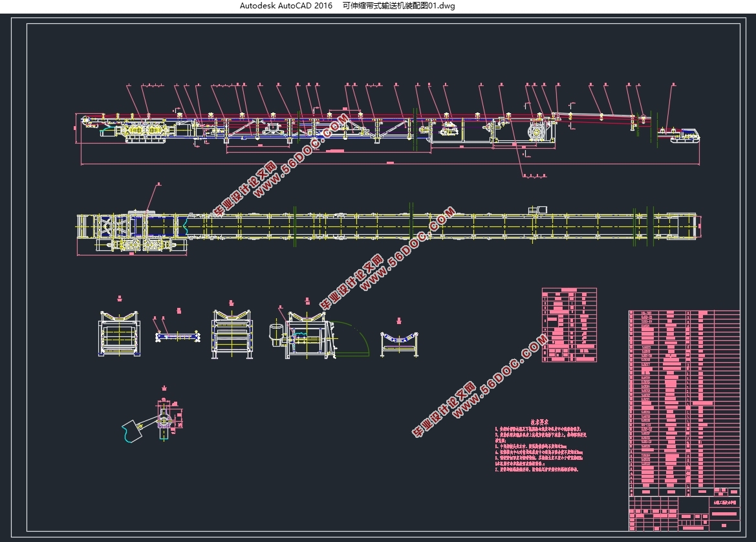Screen dimensions: 756x542
Task: Click the right end of plan view conveyor
Action: (686, 226)
